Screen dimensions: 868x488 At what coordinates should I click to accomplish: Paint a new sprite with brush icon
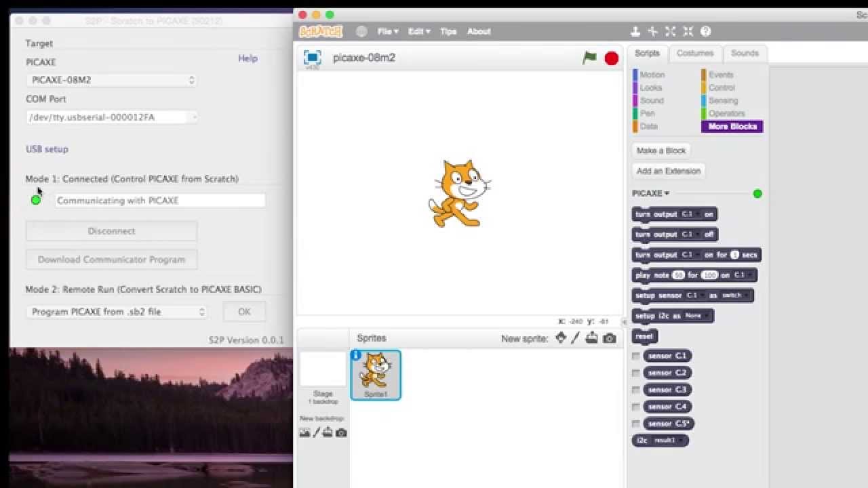pos(576,338)
